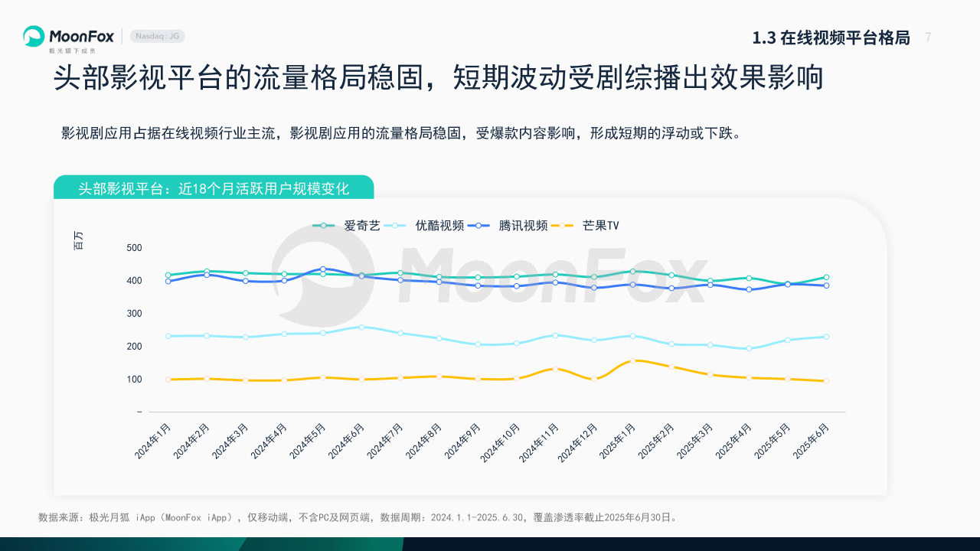Click the 百万 y-axis unit label
This screenshot has height=551, width=980.
coord(79,240)
